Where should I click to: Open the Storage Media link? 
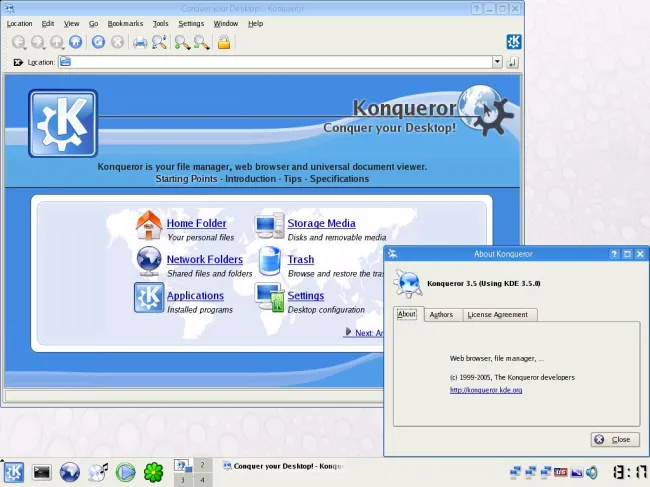point(321,223)
